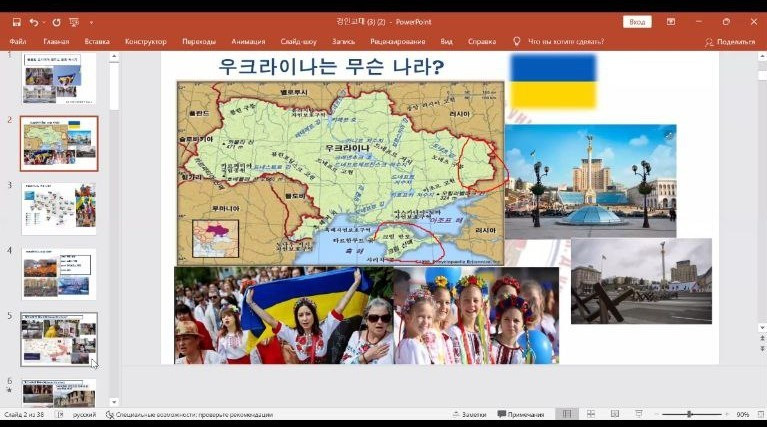Start slideshow from beginning icon
767x427 pixels.
coord(74,21)
